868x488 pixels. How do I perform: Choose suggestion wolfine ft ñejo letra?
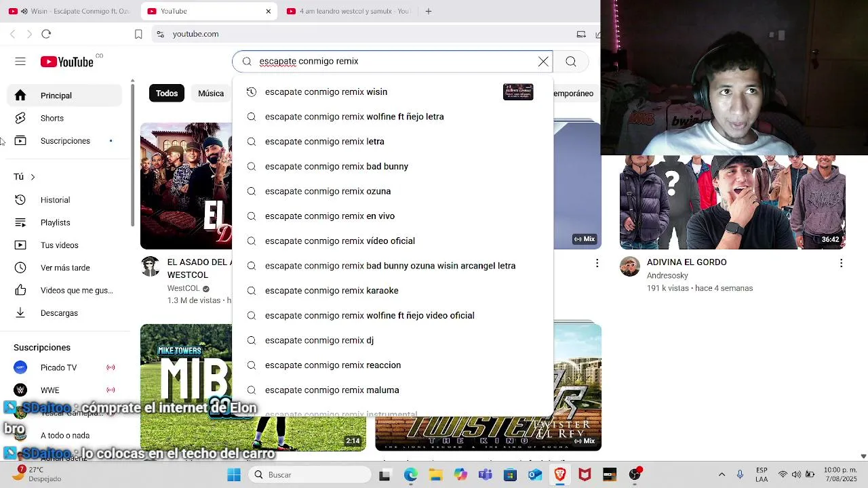(393, 117)
